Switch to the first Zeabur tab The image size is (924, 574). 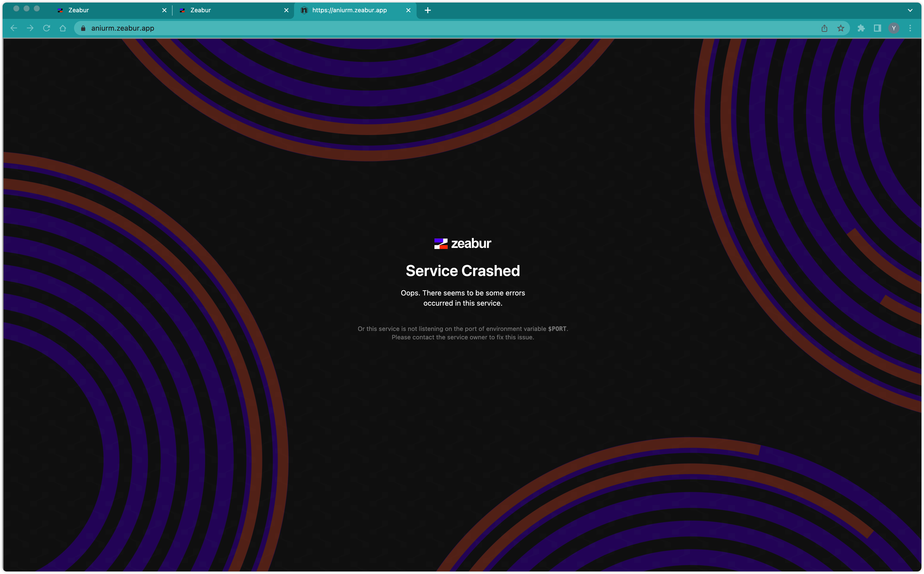(112, 10)
